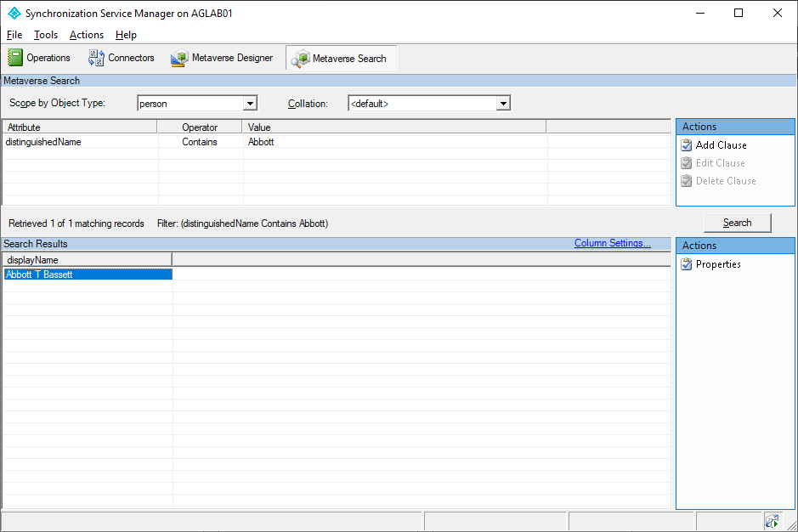Select the Abbott T Bassett search result
This screenshot has width=798, height=532.
click(x=39, y=274)
